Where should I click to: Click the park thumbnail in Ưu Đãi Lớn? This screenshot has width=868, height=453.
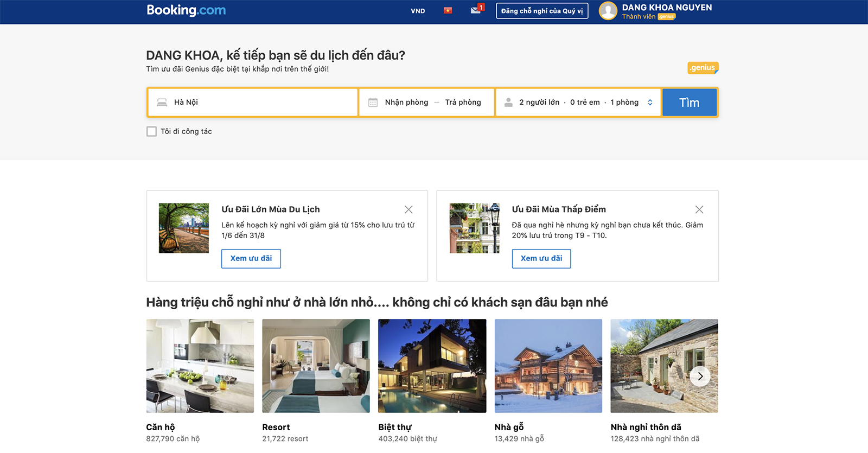pyautogui.click(x=184, y=228)
